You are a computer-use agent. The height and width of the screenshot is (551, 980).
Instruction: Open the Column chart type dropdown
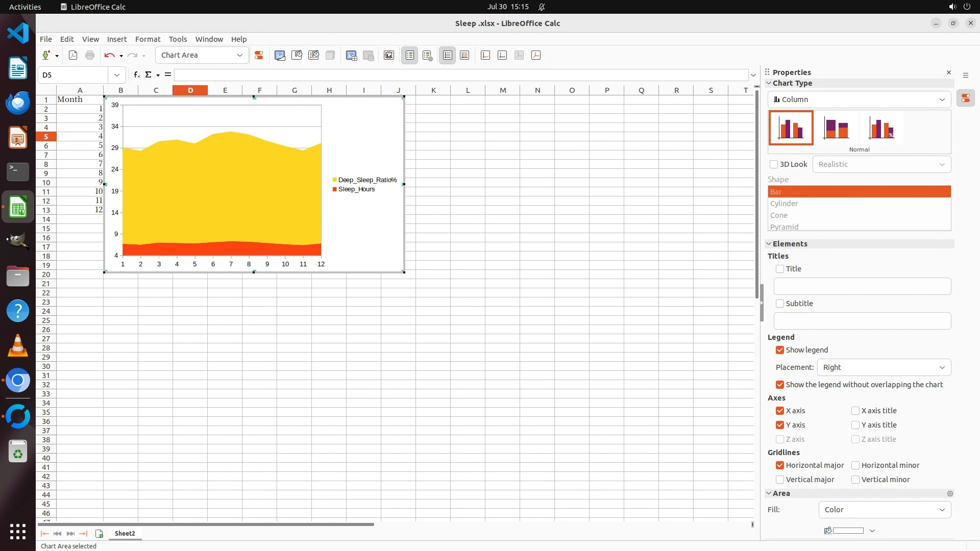(x=859, y=99)
